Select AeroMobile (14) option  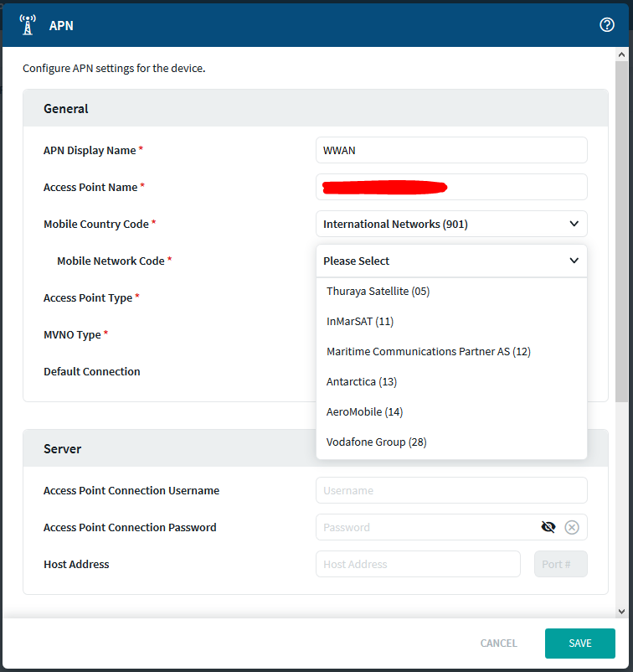[365, 411]
